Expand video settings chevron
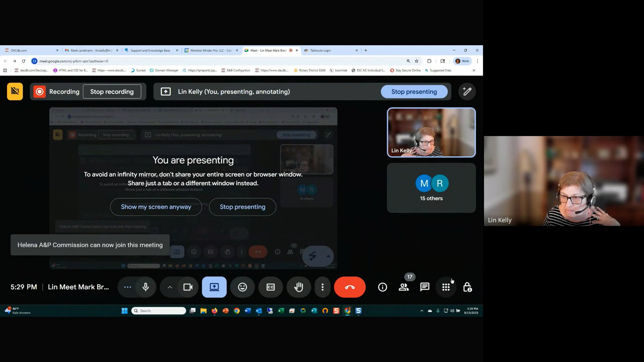The image size is (644, 362). click(x=170, y=287)
